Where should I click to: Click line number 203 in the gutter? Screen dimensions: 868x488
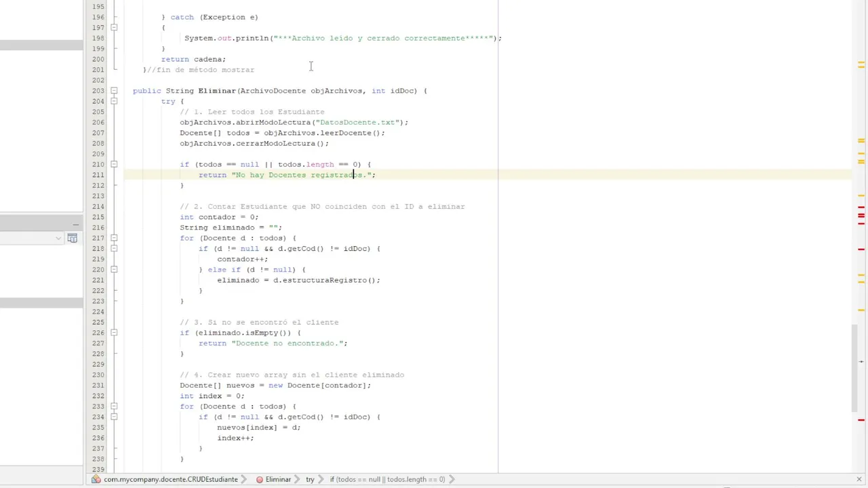(98, 90)
